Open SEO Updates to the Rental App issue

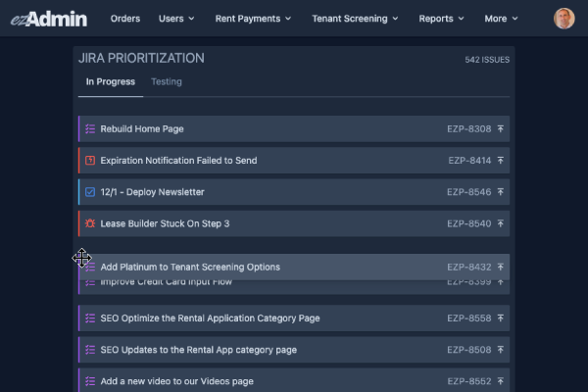click(294, 350)
